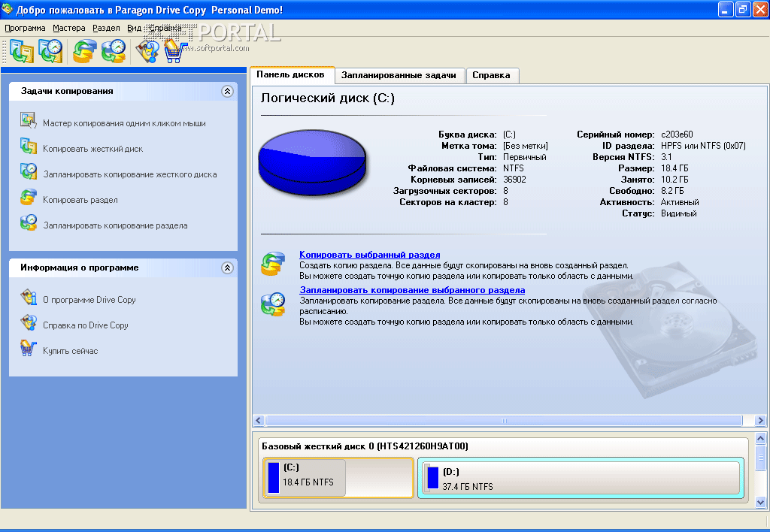
Task: Click the cart icon beside Купить сейчас
Action: click(x=28, y=348)
